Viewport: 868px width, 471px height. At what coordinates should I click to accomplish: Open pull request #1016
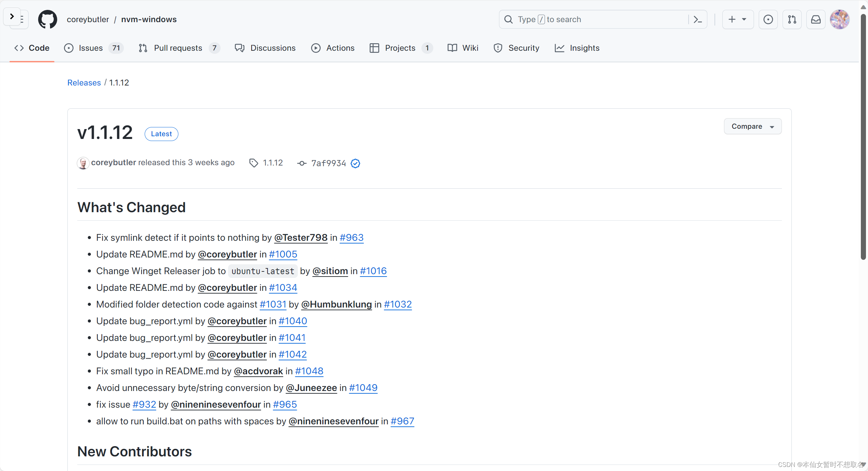(x=373, y=271)
